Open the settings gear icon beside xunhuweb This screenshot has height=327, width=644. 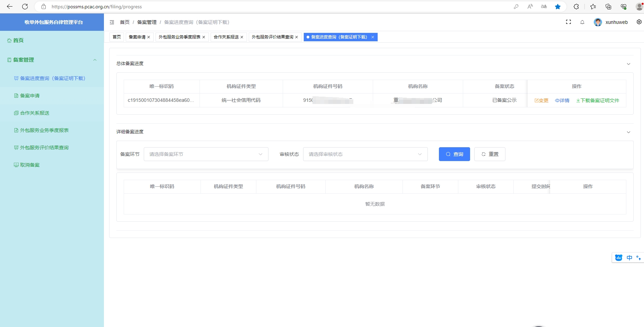(x=639, y=22)
